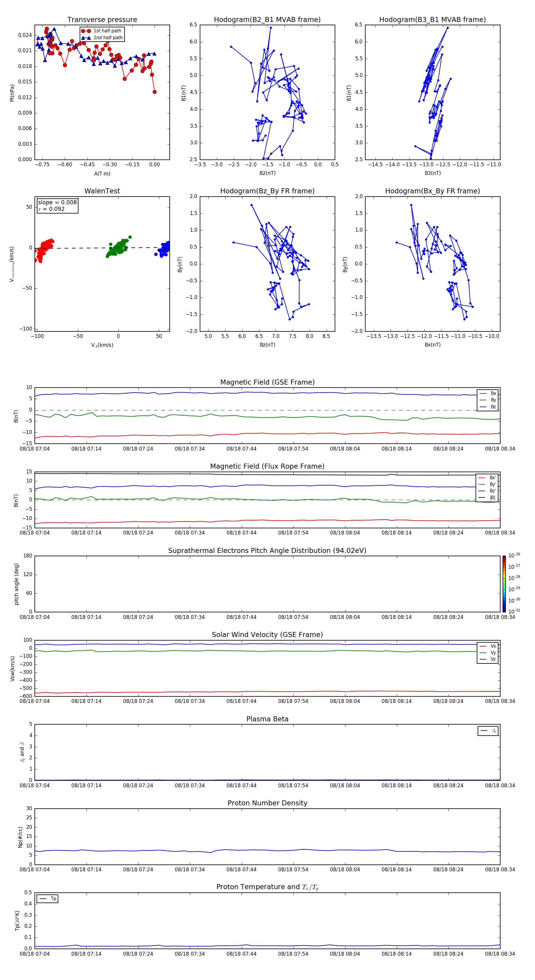This screenshot has width=535, height=980.
Task: Click the pitch angle color bar
Action: [504, 584]
